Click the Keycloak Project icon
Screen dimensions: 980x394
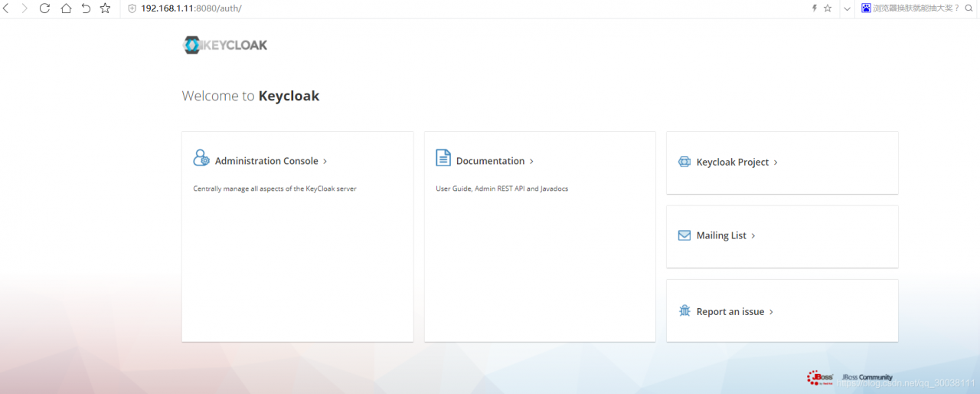tap(684, 163)
